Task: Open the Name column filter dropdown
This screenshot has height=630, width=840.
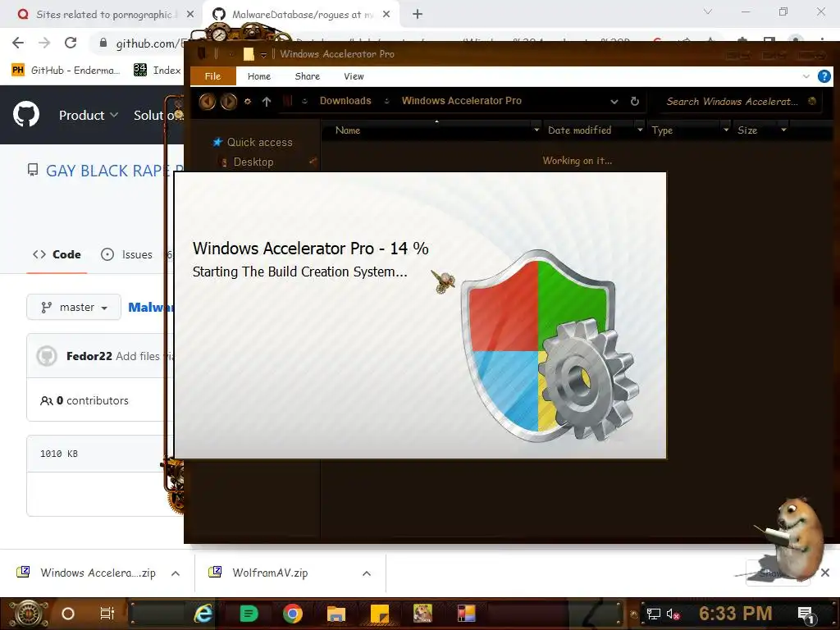Action: [x=536, y=130]
